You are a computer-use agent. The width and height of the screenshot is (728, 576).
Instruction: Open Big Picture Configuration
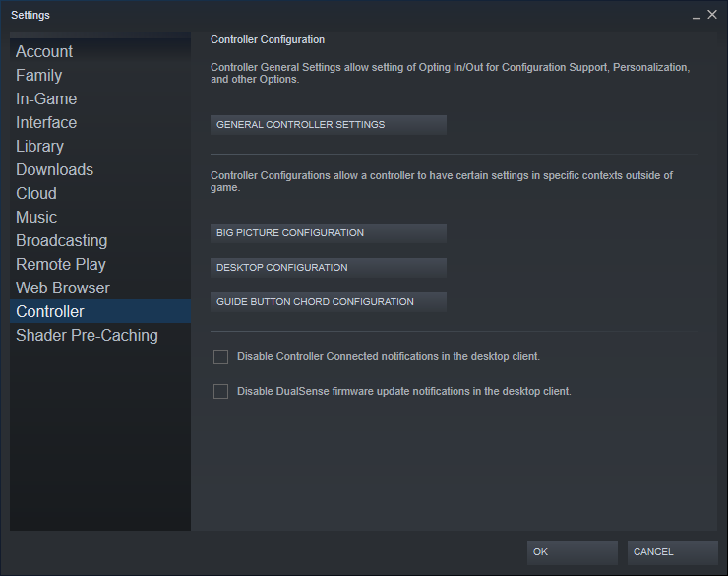coord(329,233)
